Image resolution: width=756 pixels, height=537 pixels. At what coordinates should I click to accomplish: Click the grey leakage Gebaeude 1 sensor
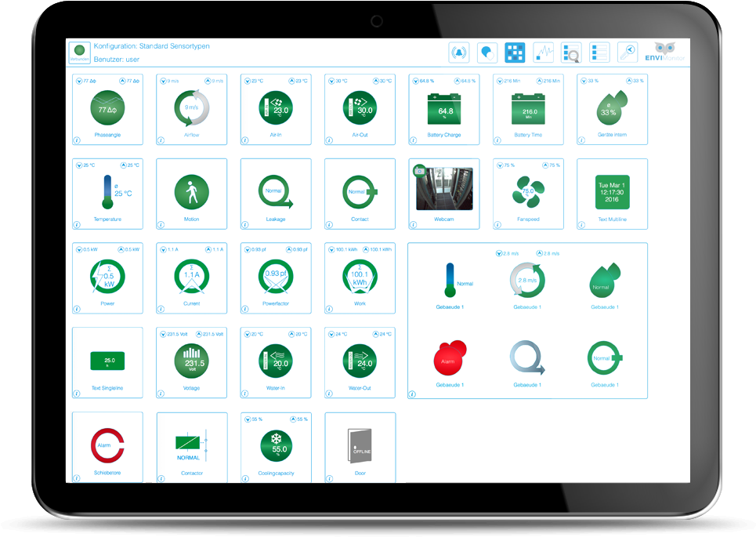pyautogui.click(x=527, y=357)
